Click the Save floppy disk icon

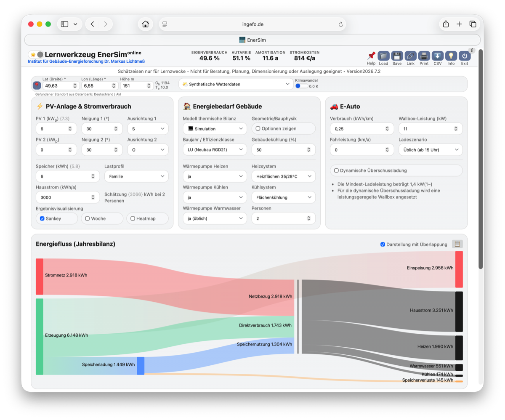397,56
